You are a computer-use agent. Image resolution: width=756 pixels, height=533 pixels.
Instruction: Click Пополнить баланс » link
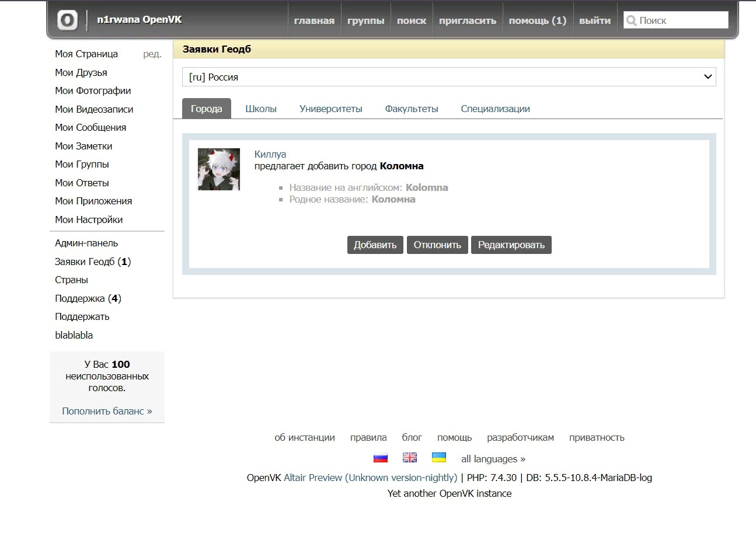pyautogui.click(x=107, y=411)
